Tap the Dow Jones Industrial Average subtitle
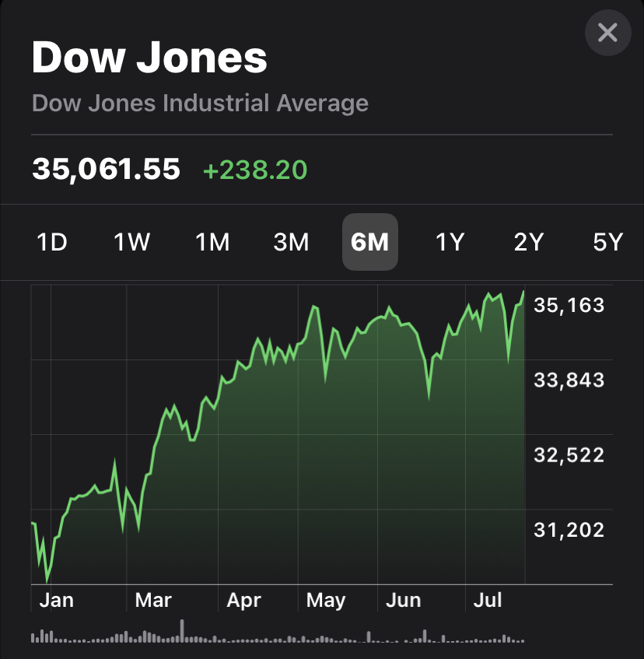The height and width of the screenshot is (659, 644). click(200, 103)
